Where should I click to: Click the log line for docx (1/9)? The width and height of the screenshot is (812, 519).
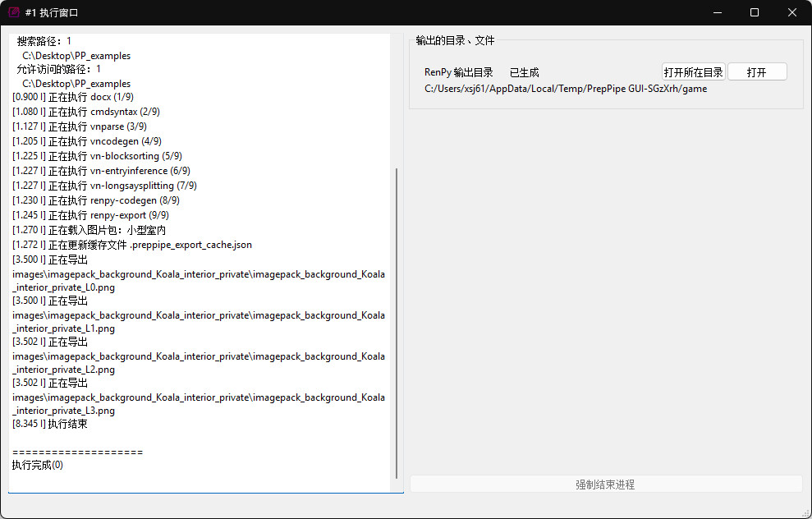point(73,97)
